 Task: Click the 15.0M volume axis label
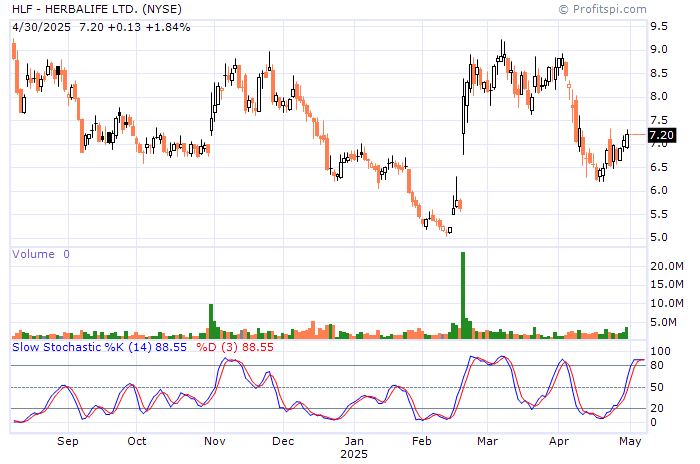pos(667,284)
